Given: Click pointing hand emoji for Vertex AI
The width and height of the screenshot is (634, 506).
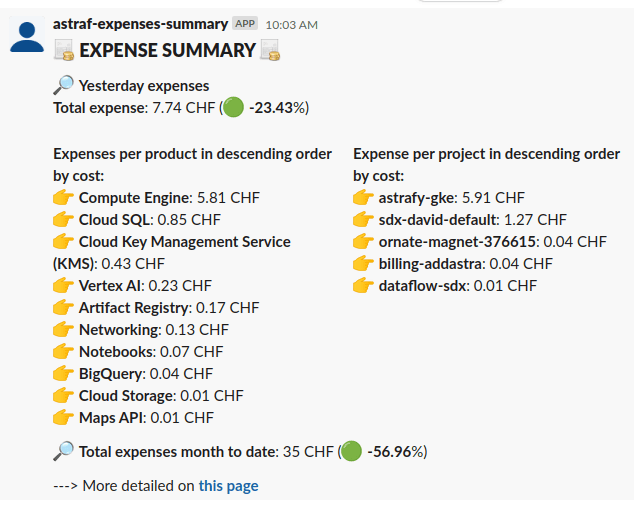Looking at the screenshot, I should pyautogui.click(x=63, y=286).
